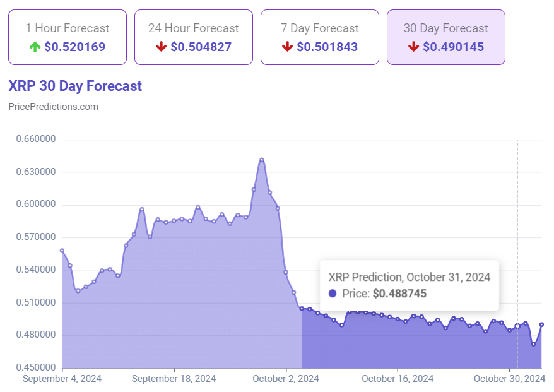Click the last data point at the chart's right edge
Viewport: 554px width, 392px height.
541,324
